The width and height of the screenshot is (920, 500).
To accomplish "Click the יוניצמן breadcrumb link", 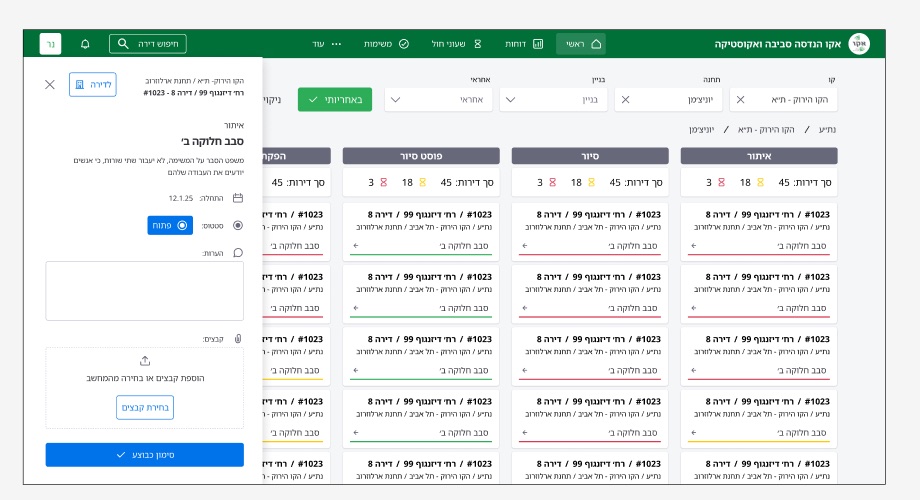I will 702,129.
